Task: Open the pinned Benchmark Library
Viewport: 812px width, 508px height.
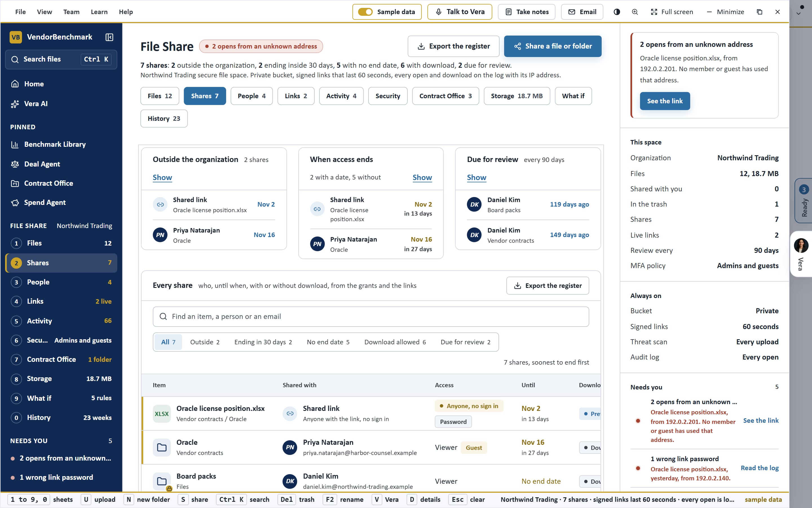Action: click(61, 144)
